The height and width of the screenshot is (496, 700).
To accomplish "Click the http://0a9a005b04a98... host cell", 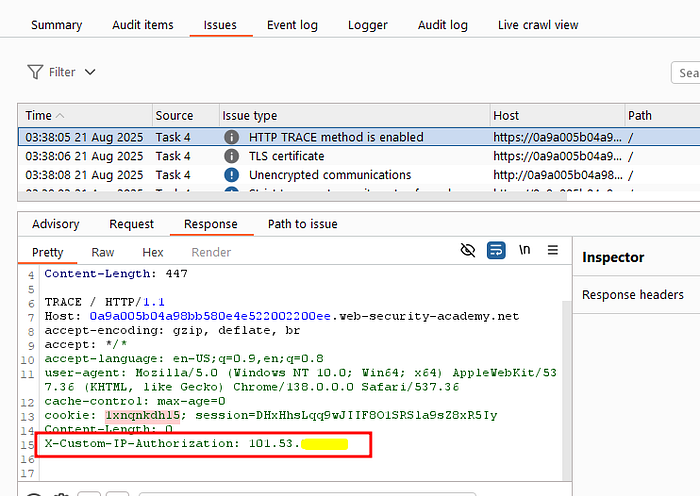I will click(558, 175).
